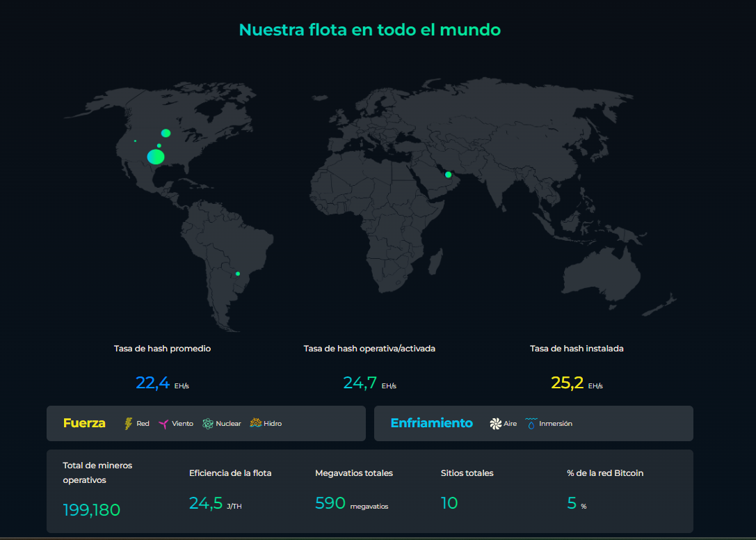Click the 24,7 EH/s value
This screenshot has width=756, height=540.
369,383
